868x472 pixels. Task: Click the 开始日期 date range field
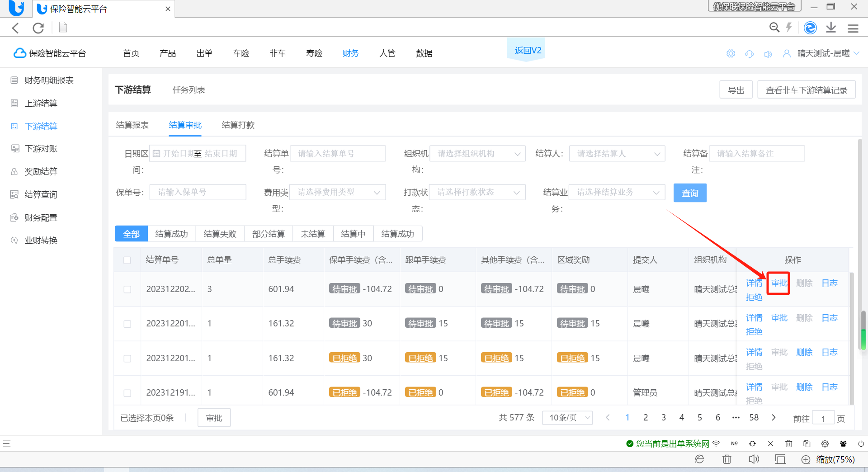click(198, 154)
